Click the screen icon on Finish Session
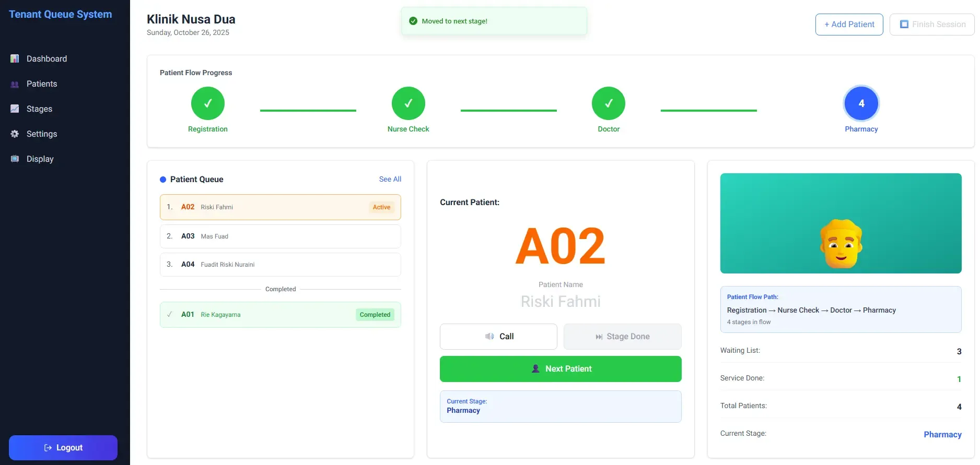980x465 pixels. 905,24
